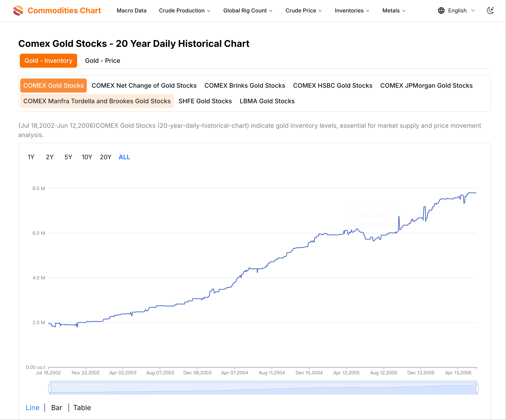The image size is (506, 420).
Task: Switch to the Gold - Price tab
Action: pyautogui.click(x=102, y=60)
